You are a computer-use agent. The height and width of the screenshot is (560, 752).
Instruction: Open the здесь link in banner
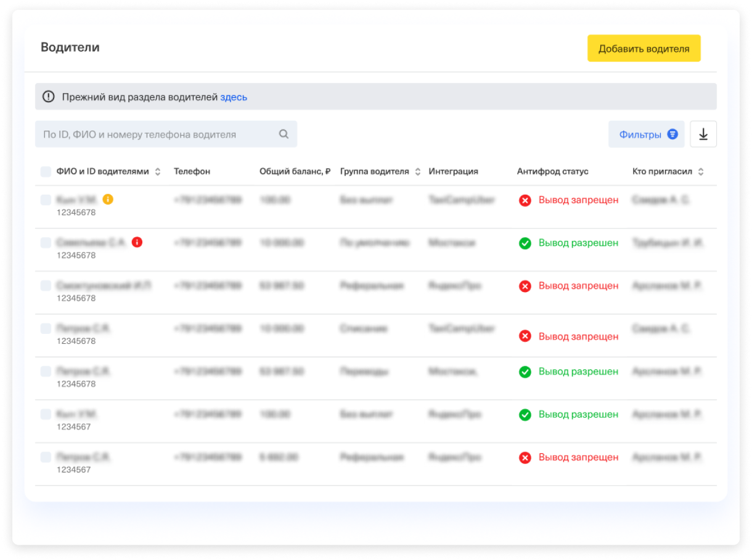[x=234, y=97]
